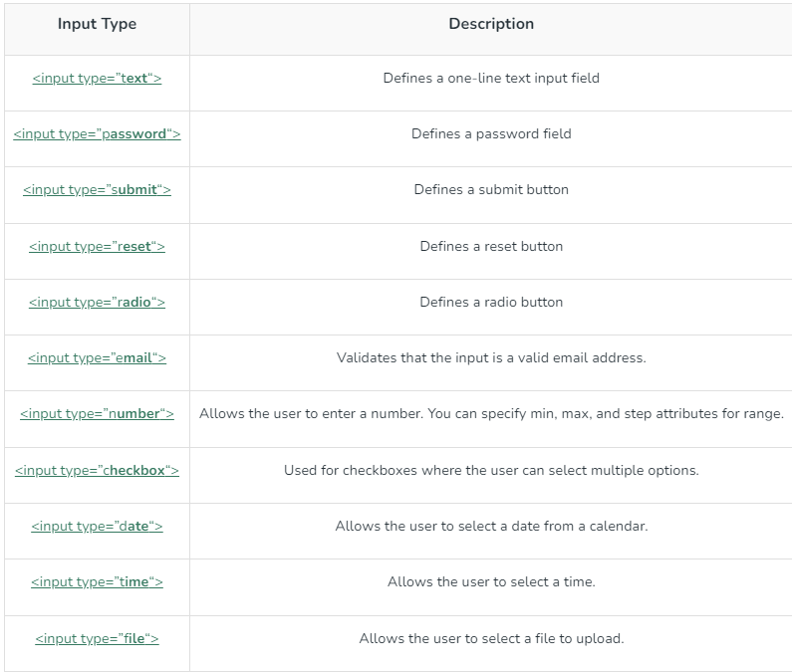Click the "Defines a submit button" description text
This screenshot has height=672, width=792.
pyautogui.click(x=491, y=190)
